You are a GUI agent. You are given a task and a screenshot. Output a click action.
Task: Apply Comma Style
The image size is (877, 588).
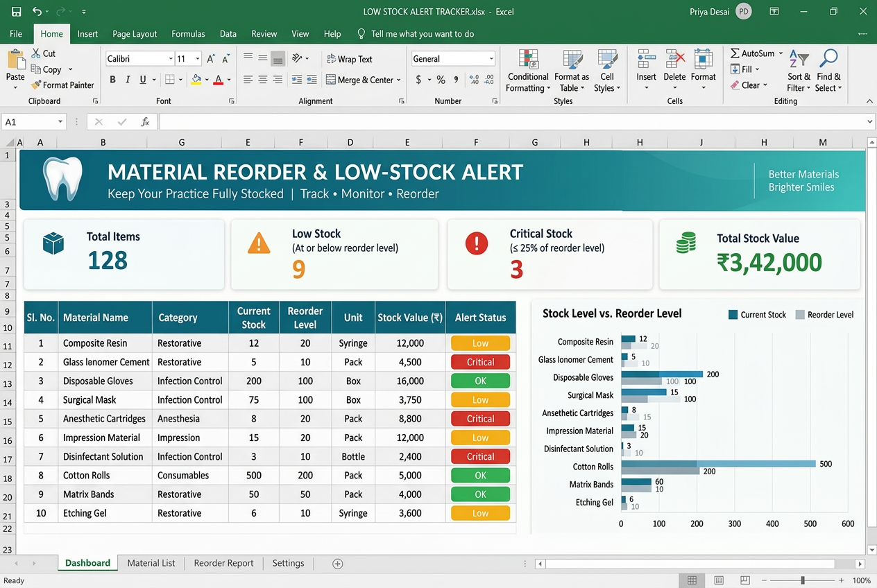pyautogui.click(x=457, y=80)
